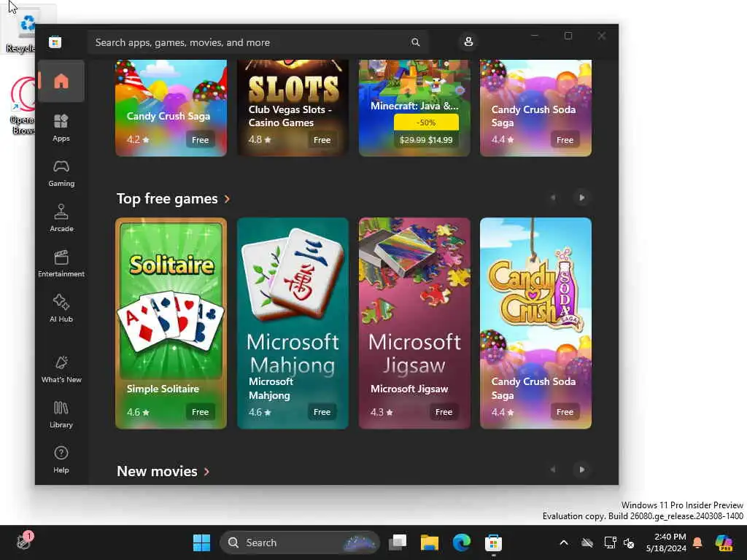This screenshot has width=747, height=560.
Task: Click the 4.6 rating on Simple Solitaire
Action: (138, 413)
